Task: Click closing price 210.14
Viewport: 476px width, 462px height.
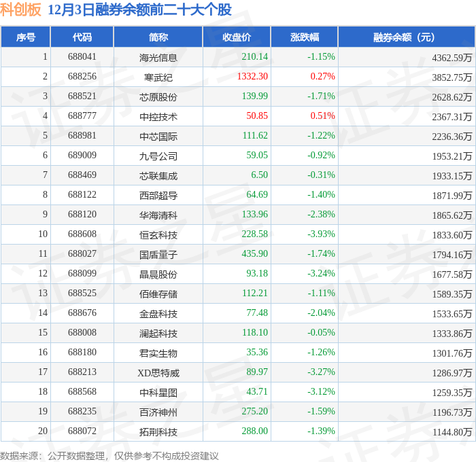Action: pyautogui.click(x=255, y=56)
